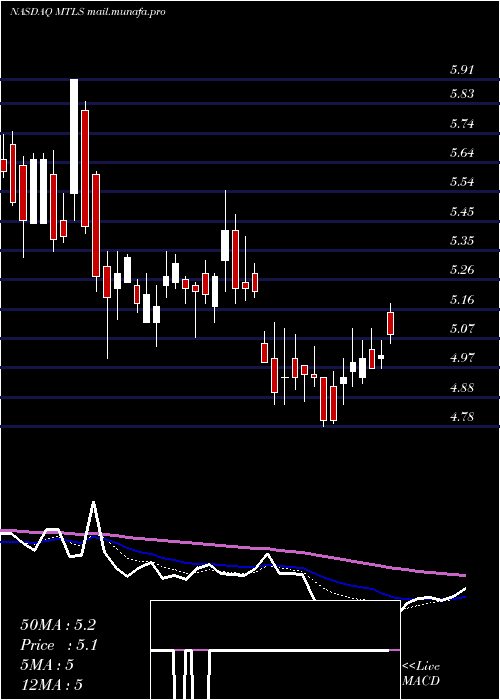Click the '12MA : 5' readout
Screen dimensions: 500x700
[52, 685]
